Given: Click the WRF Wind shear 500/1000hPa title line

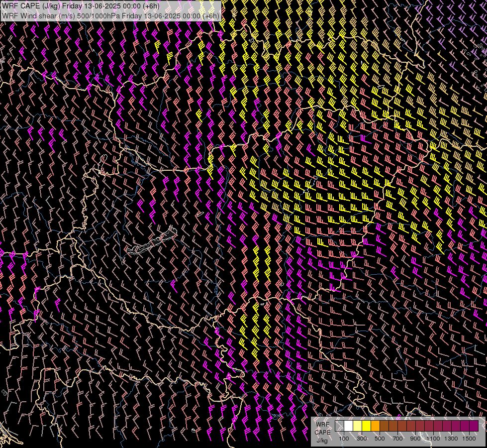Looking at the screenshot, I should tap(110, 16).
